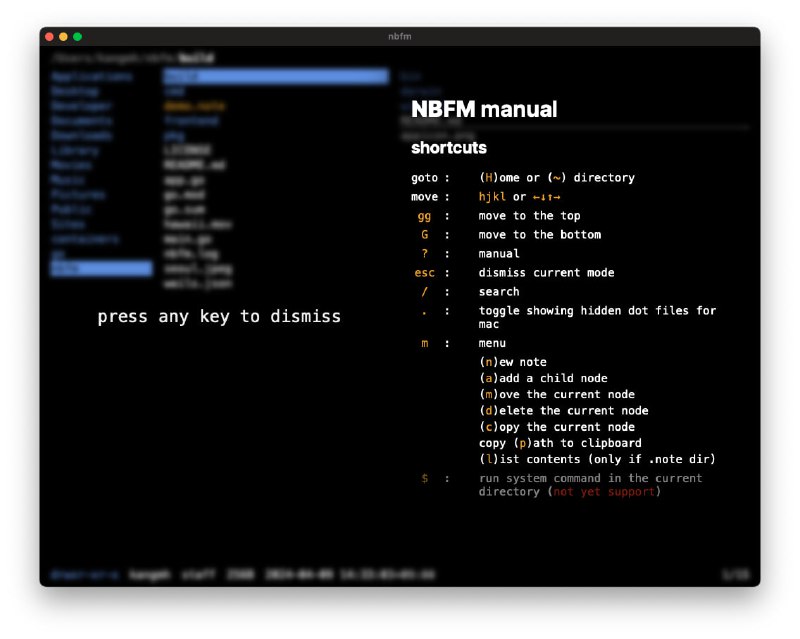Click the 'press any key to dismiss' text
800x639 pixels.
click(219, 317)
